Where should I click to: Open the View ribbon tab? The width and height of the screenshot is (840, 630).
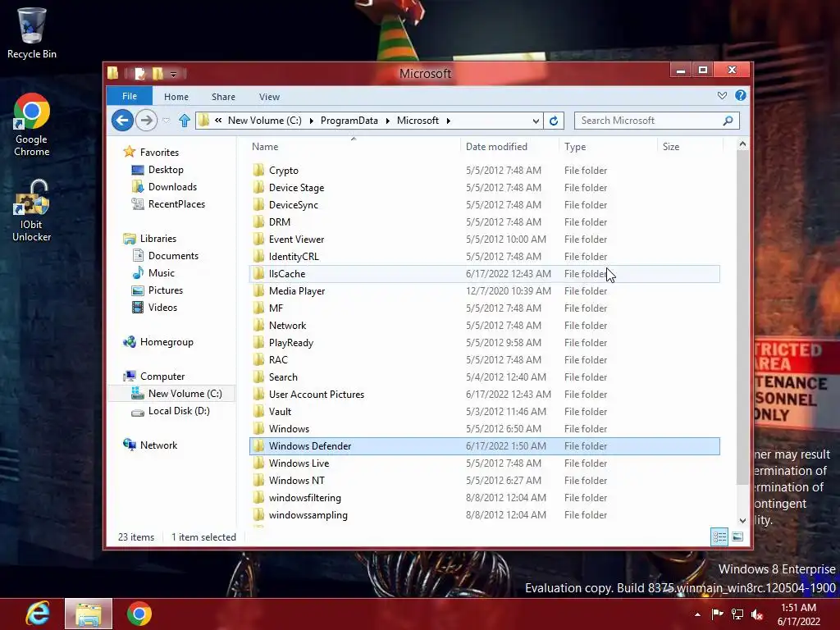(x=269, y=97)
